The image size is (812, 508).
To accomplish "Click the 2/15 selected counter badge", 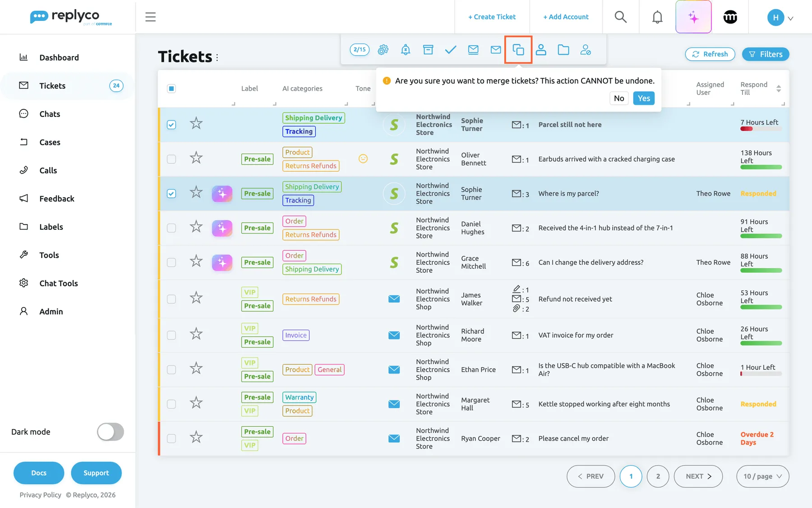I will click(x=360, y=50).
